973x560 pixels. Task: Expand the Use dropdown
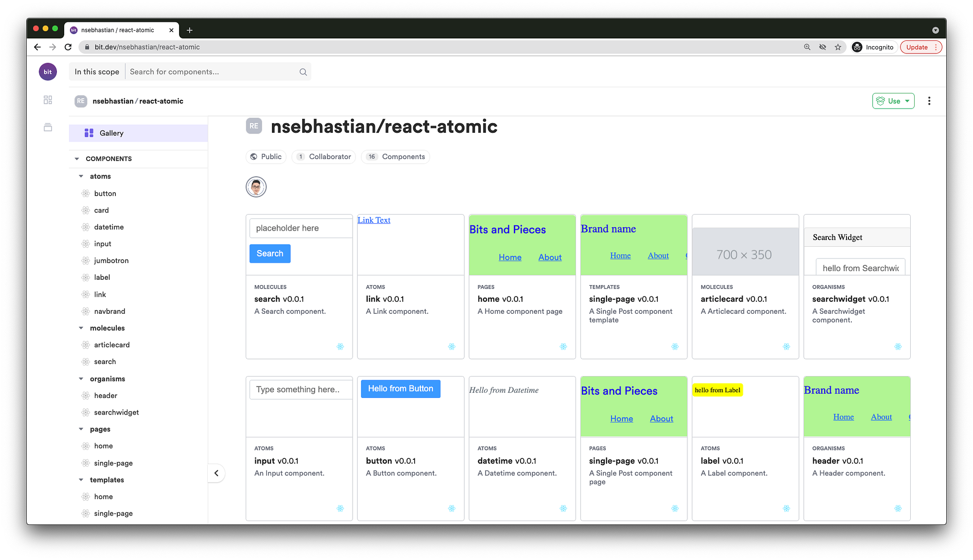[x=893, y=101]
